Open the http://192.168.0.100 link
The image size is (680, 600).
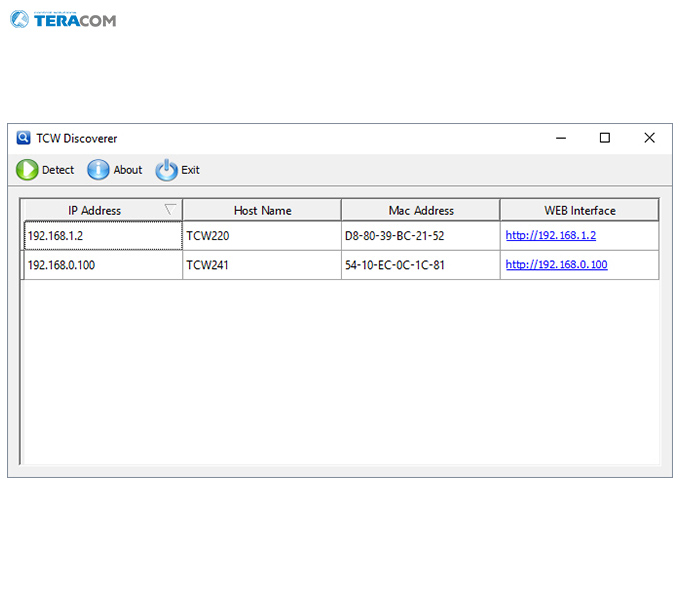(556, 265)
